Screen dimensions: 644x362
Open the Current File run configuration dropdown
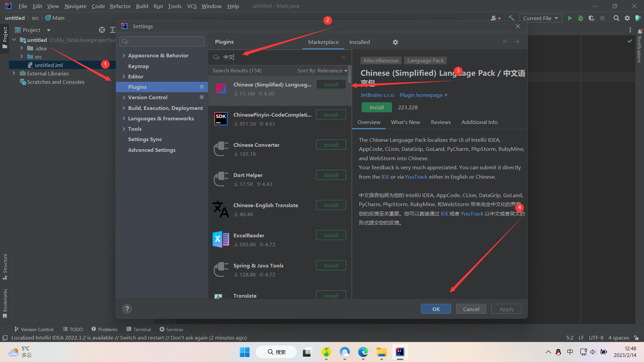pos(540,18)
